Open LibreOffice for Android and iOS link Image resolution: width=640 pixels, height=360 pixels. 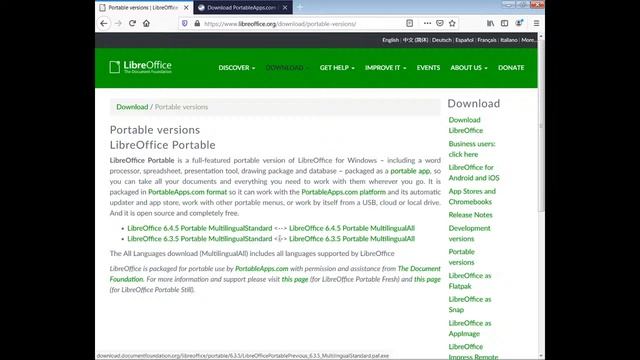pos(474,173)
